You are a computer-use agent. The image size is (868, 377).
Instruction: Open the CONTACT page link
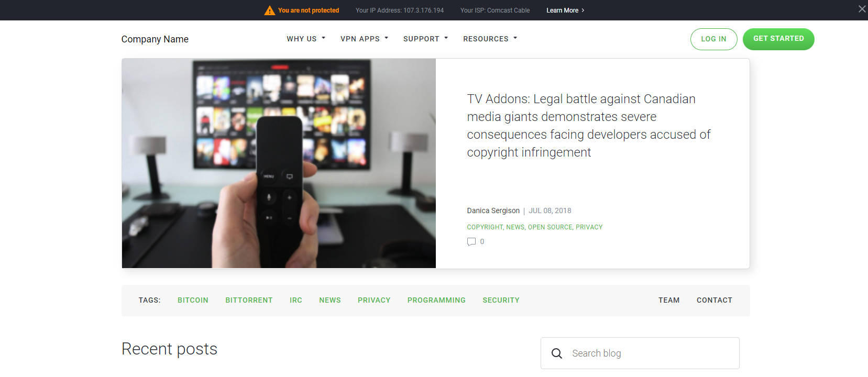[x=715, y=301]
